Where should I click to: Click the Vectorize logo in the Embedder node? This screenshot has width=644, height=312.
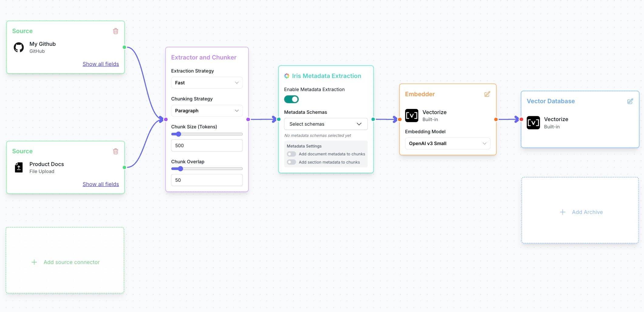(x=412, y=115)
